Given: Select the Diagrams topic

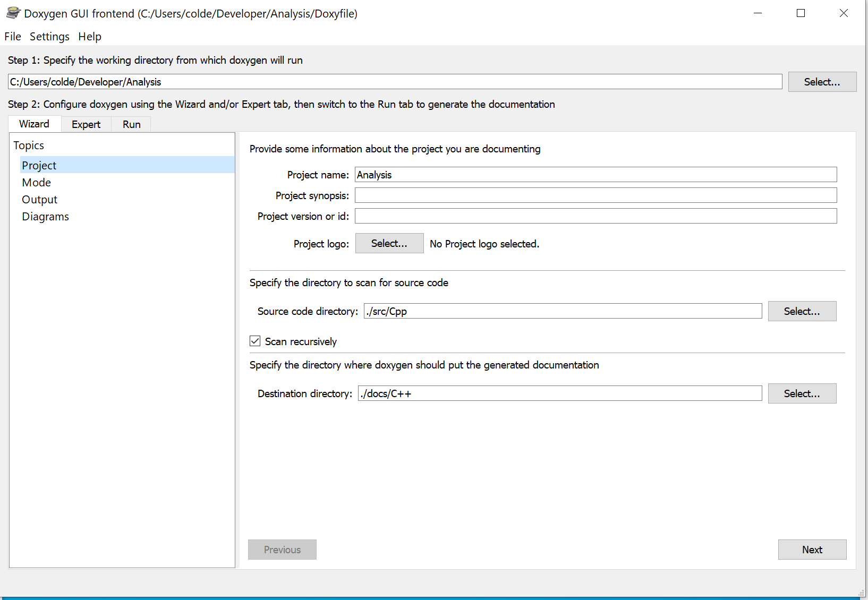Looking at the screenshot, I should 127,216.
